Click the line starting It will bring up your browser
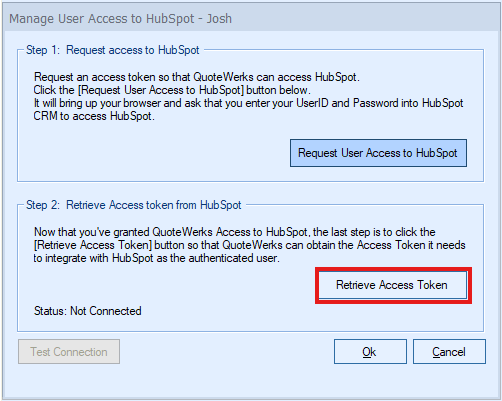Image resolution: width=502 pixels, height=401 pixels. [249, 103]
